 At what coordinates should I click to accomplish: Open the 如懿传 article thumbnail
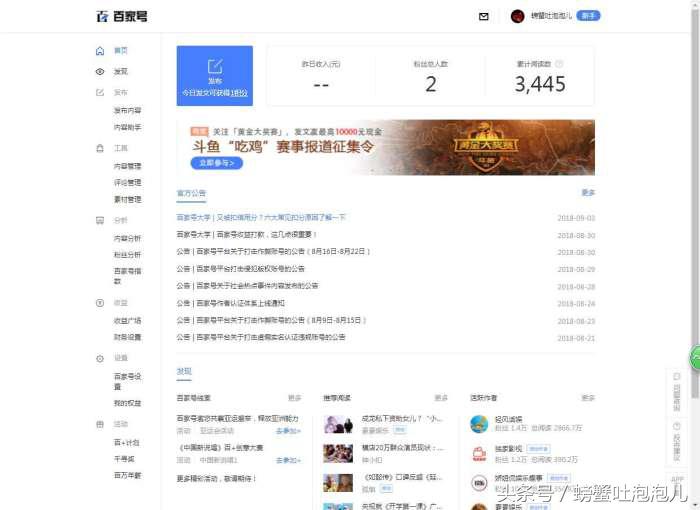pyautogui.click(x=338, y=483)
